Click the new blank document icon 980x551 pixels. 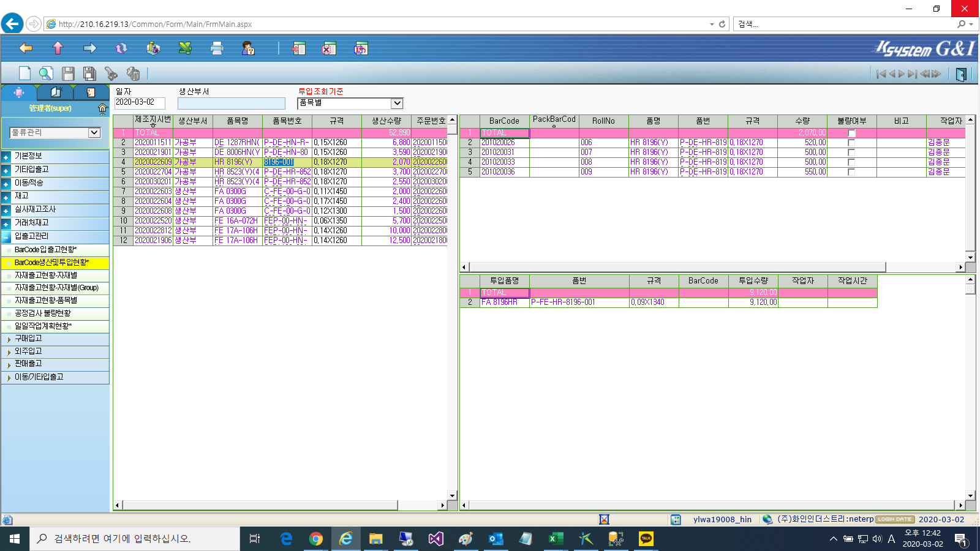point(24,73)
